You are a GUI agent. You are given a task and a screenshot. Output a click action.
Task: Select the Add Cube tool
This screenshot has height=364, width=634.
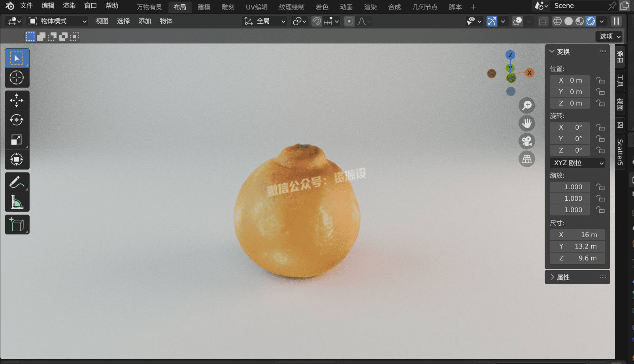(x=17, y=224)
